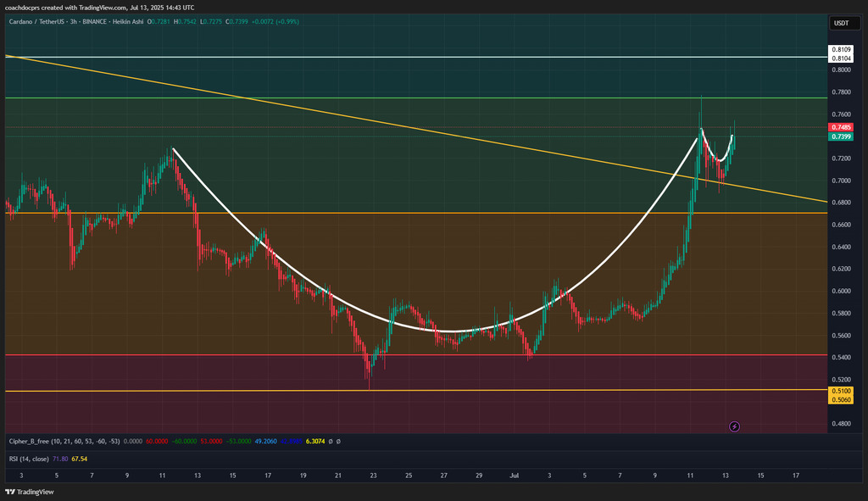The image size is (868, 501).
Task: Click the red 0.7485 price label
Action: tap(841, 127)
